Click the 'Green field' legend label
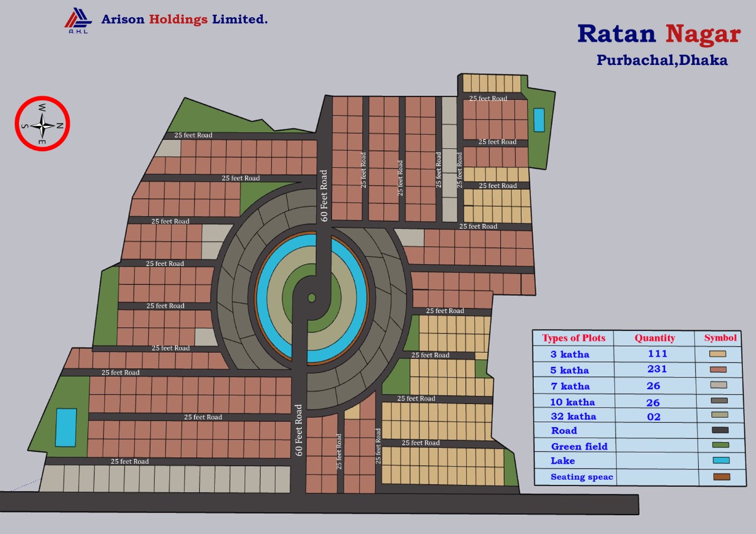This screenshot has width=756, height=534. [579, 447]
